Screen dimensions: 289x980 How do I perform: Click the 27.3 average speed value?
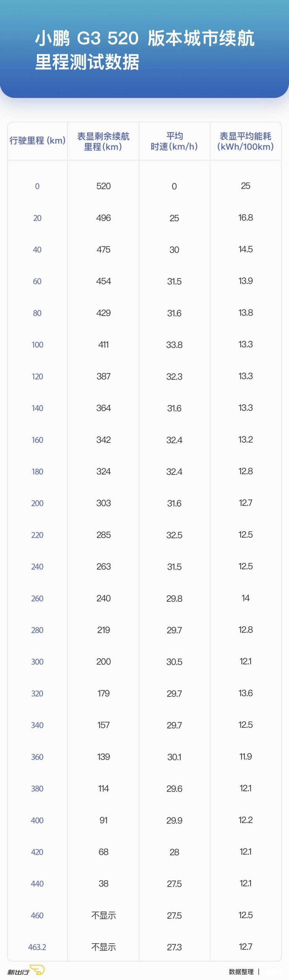click(174, 947)
